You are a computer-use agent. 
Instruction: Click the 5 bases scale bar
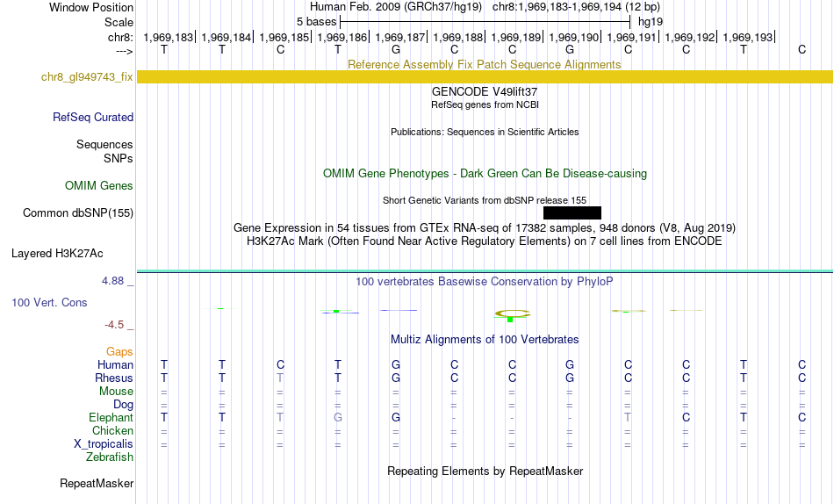coord(485,22)
